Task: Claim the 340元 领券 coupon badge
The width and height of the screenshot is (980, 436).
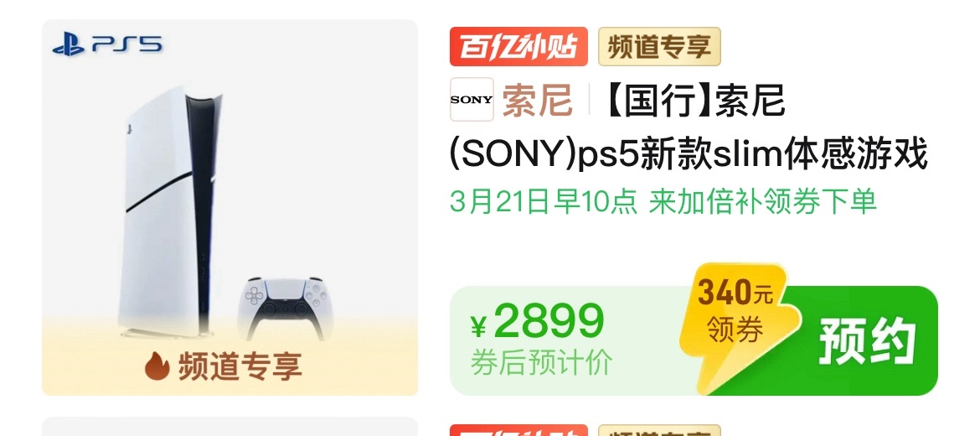Action: tap(735, 313)
